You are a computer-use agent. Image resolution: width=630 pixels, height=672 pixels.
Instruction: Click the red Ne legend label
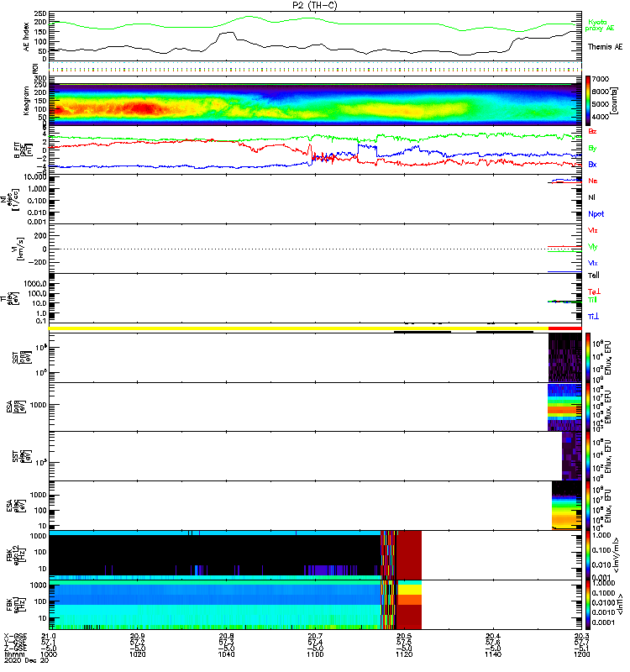coord(593,181)
